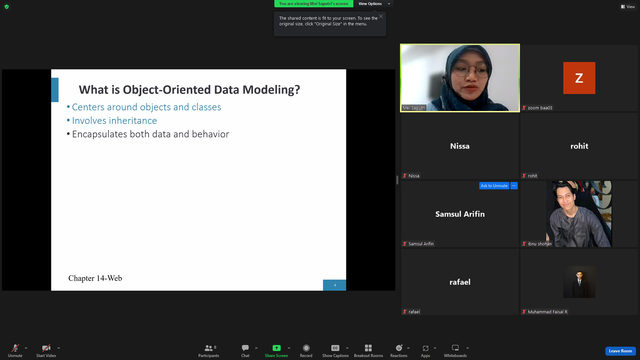Open the Chat panel
This screenshot has height=360, width=640.
click(245, 350)
